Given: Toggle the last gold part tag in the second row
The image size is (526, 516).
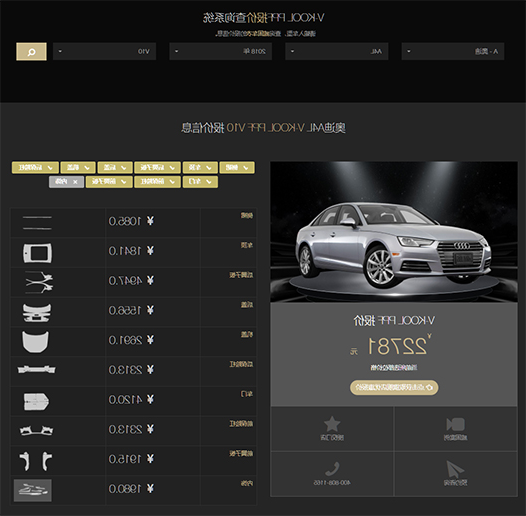Looking at the screenshot, I should click(x=200, y=182).
